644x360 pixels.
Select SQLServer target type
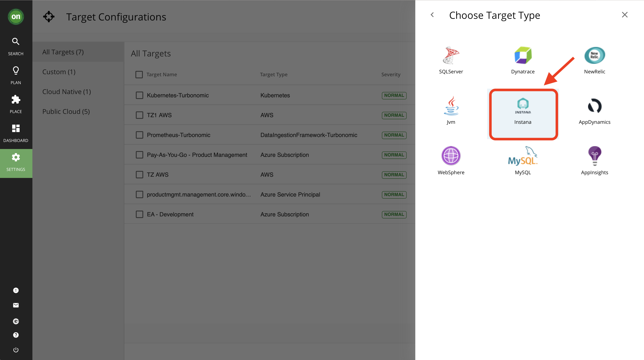451,56
